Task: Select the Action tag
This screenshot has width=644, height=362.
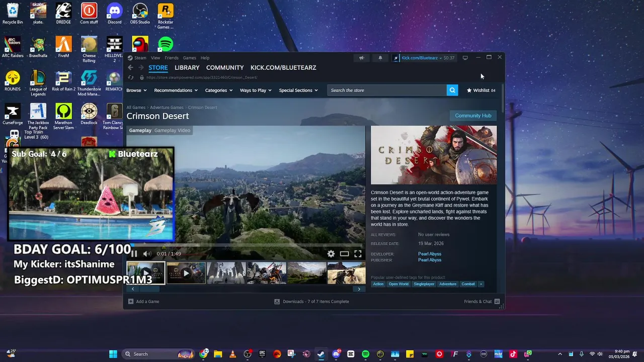Action: (x=378, y=284)
